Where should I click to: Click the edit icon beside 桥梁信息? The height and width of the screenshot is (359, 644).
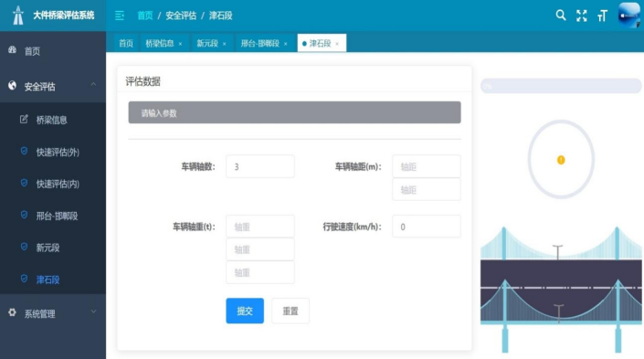point(24,119)
